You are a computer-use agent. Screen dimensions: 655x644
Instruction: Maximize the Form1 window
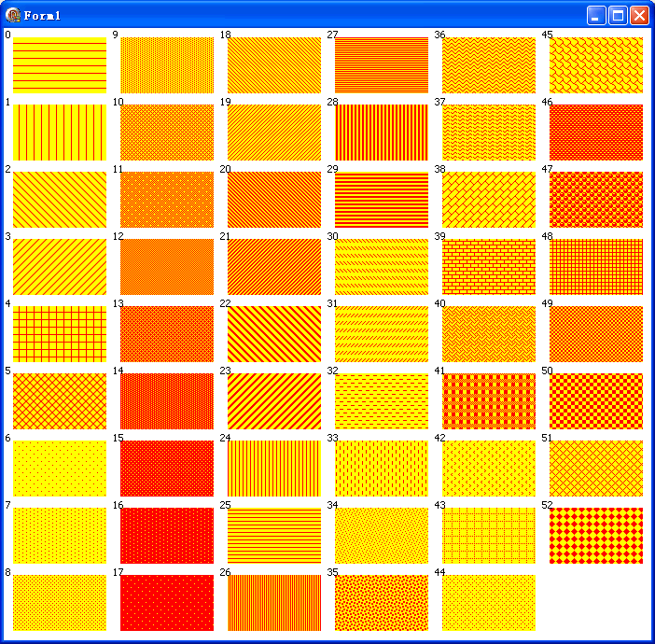[x=618, y=16]
